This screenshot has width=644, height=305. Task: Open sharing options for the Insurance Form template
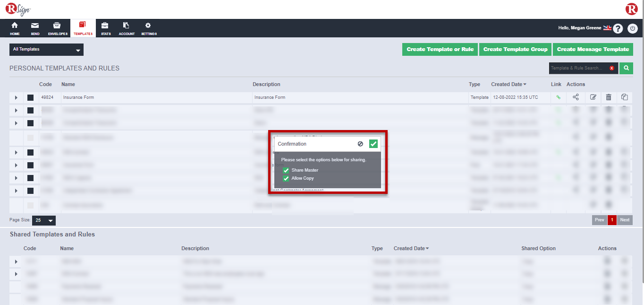click(575, 97)
